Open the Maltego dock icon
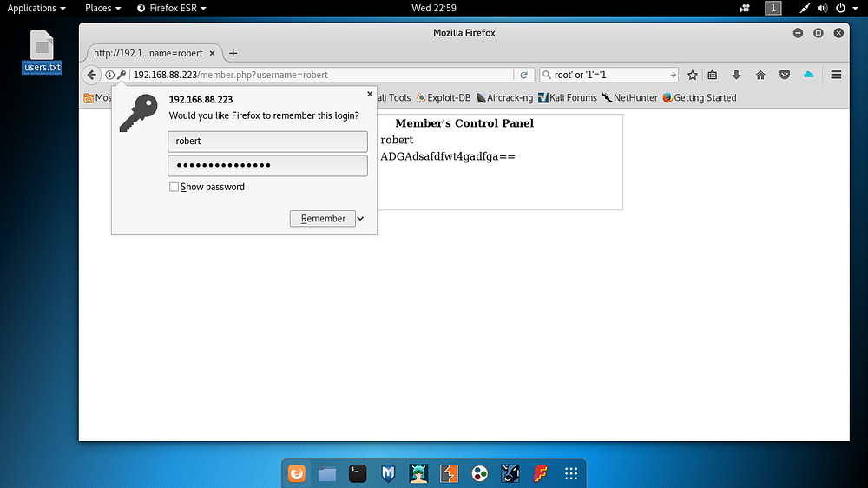 510,473
